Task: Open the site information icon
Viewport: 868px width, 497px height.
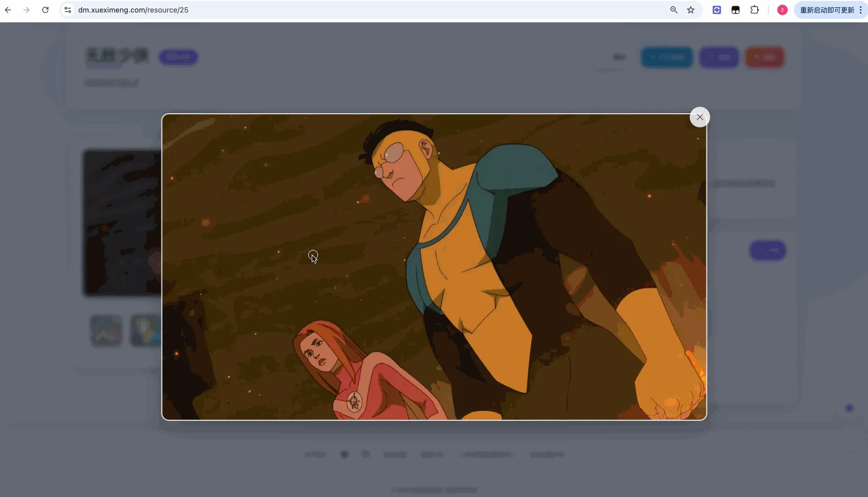Action: [x=68, y=10]
